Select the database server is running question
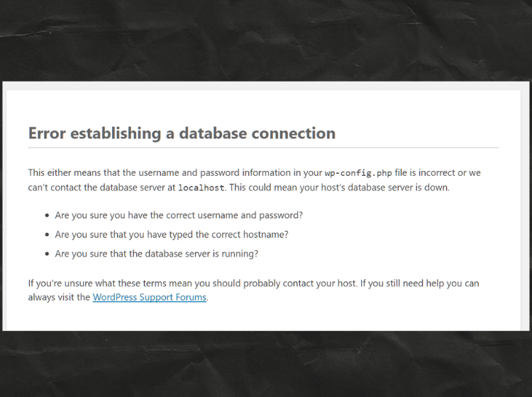 point(156,253)
